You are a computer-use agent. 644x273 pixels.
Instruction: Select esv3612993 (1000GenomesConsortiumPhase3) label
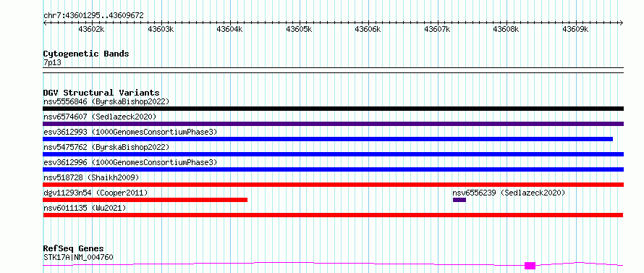pyautogui.click(x=130, y=132)
